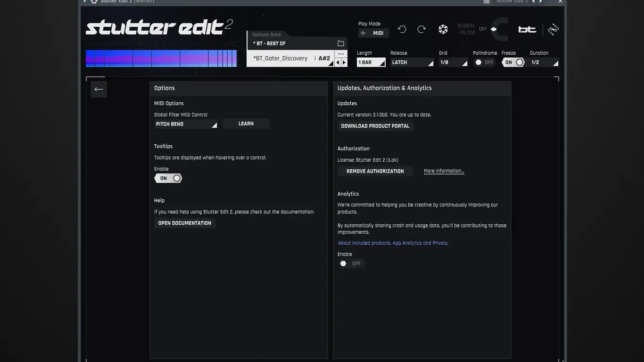Image resolution: width=644 pixels, height=362 pixels.
Task: Switch the Play Mode MIDI toggle
Action: [373, 33]
